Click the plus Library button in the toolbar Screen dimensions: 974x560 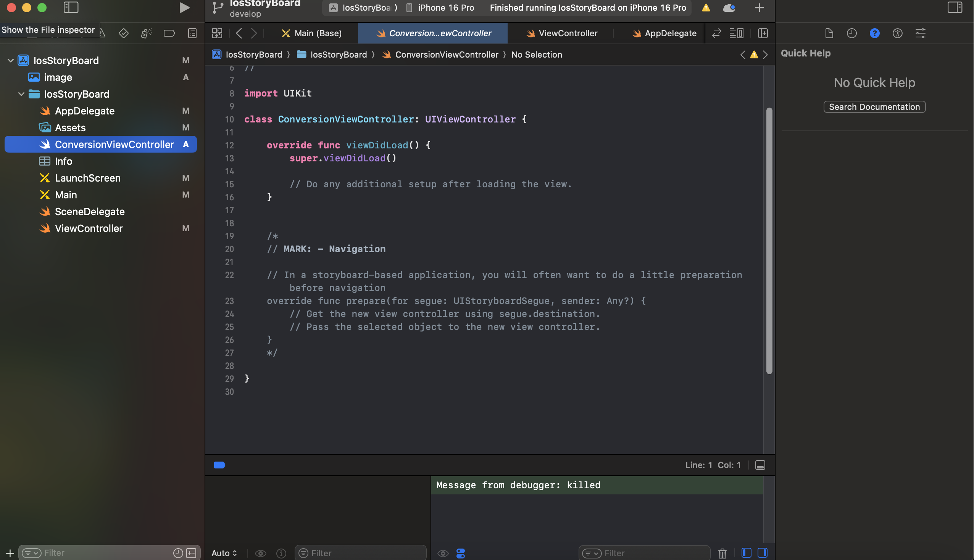pyautogui.click(x=760, y=8)
